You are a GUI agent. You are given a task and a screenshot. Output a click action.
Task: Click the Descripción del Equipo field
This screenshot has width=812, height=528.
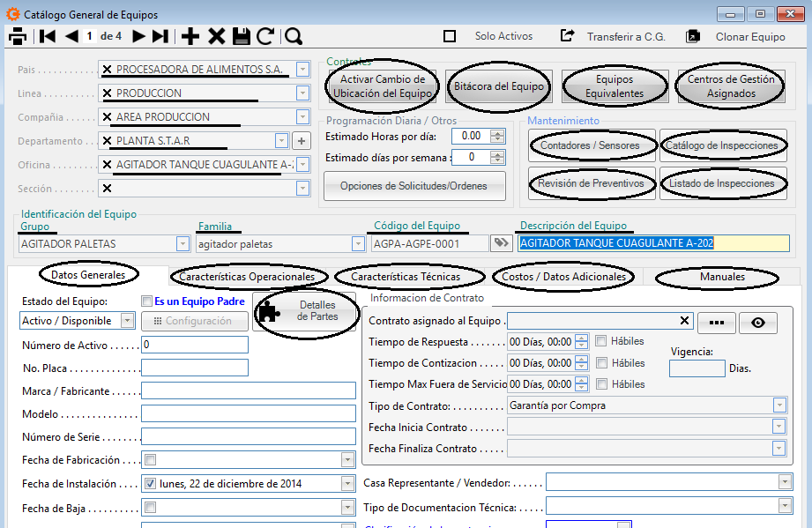pos(653,242)
